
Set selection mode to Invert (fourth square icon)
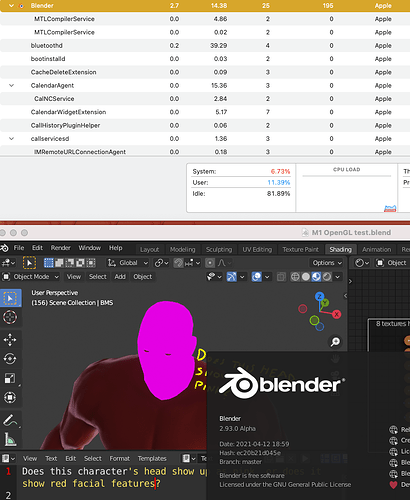coord(80,263)
